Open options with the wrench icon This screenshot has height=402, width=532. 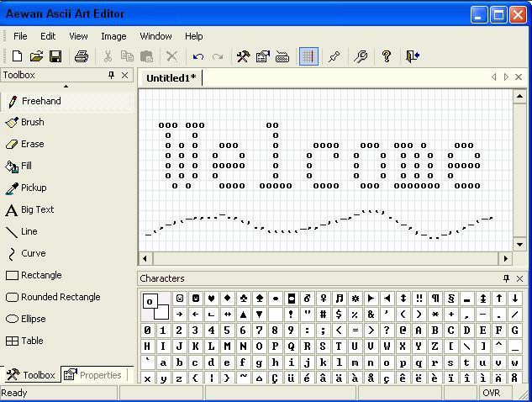pyautogui.click(x=361, y=56)
